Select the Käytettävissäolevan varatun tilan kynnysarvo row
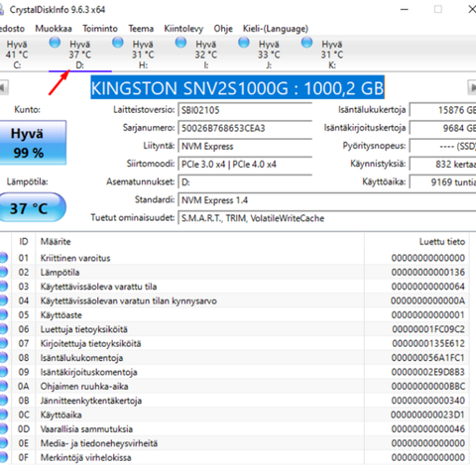This screenshot has width=476, height=476. [x=235, y=300]
